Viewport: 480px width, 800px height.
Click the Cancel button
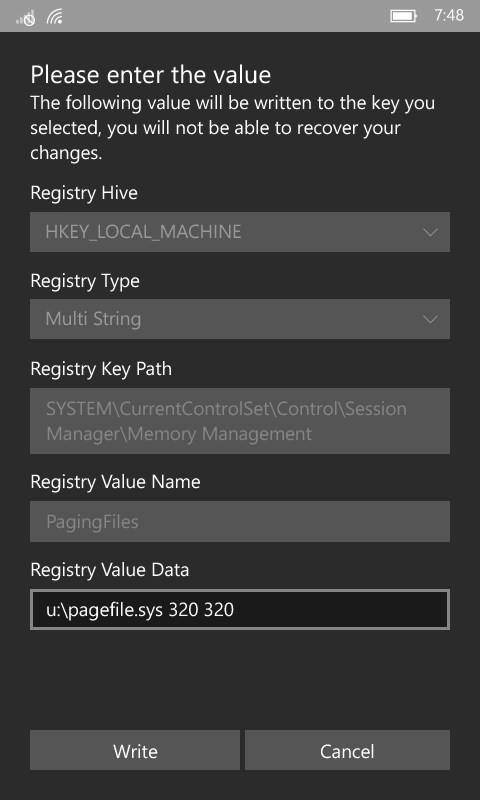(x=347, y=750)
